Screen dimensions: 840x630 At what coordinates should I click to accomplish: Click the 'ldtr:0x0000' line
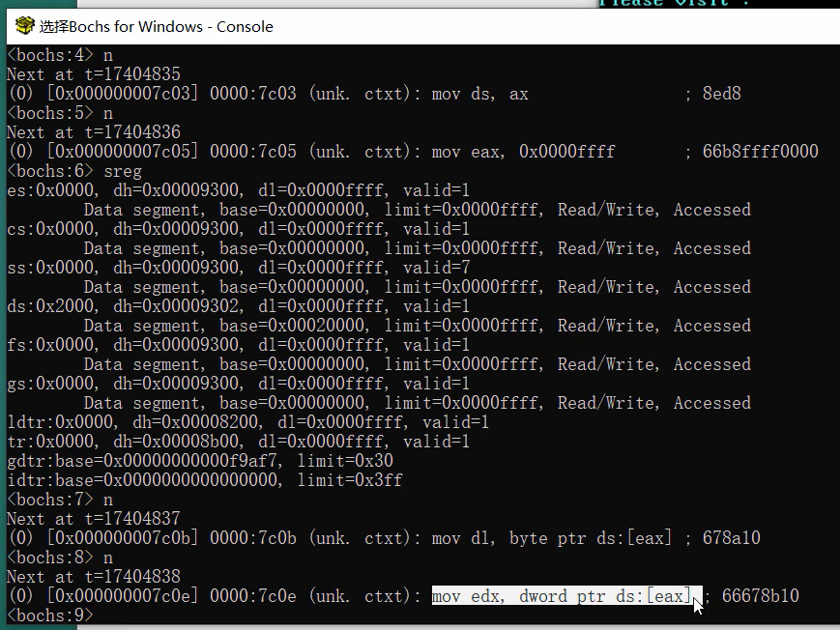click(248, 422)
